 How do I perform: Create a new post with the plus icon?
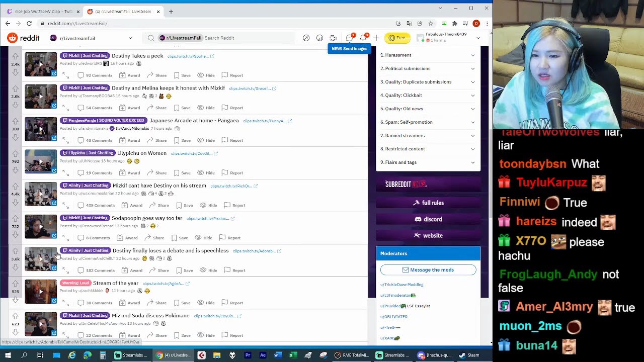tap(376, 38)
